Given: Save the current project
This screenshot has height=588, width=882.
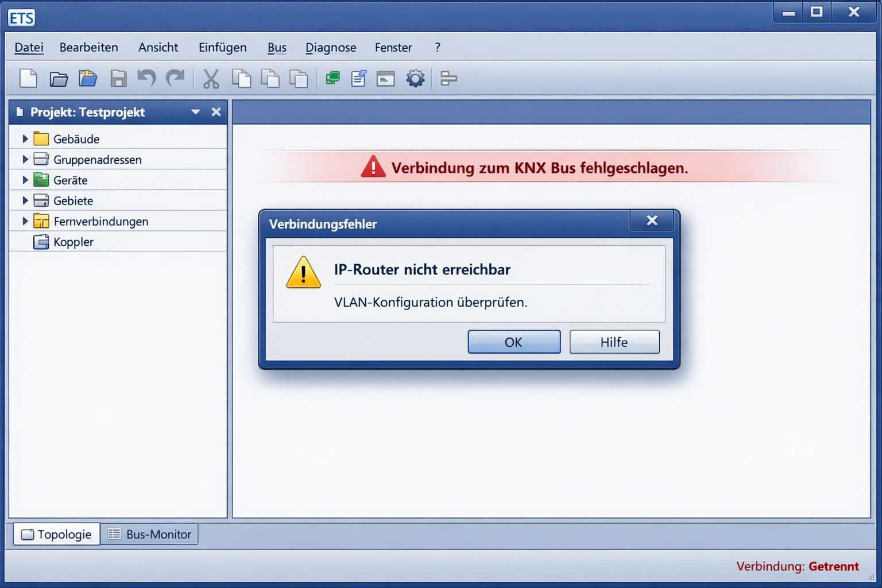Looking at the screenshot, I should point(118,78).
